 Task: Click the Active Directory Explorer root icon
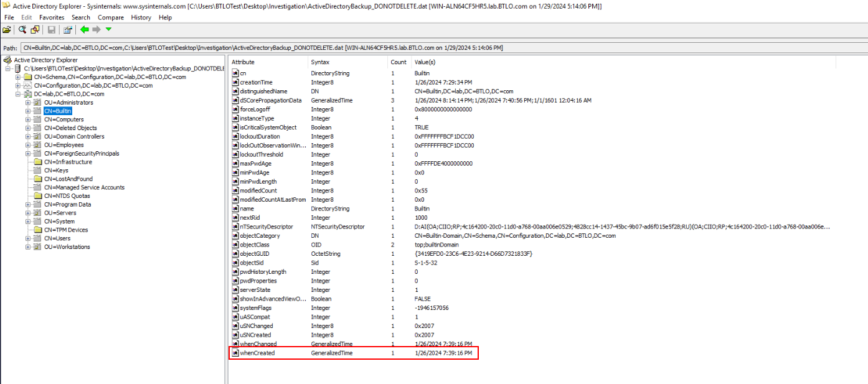tap(7, 60)
